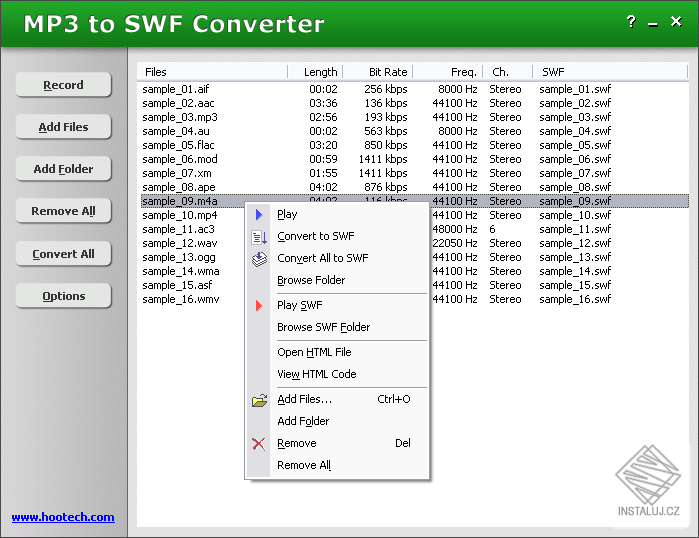Image resolution: width=699 pixels, height=538 pixels.
Task: Click the 22050 Hz frequency cell
Action: coord(455,243)
